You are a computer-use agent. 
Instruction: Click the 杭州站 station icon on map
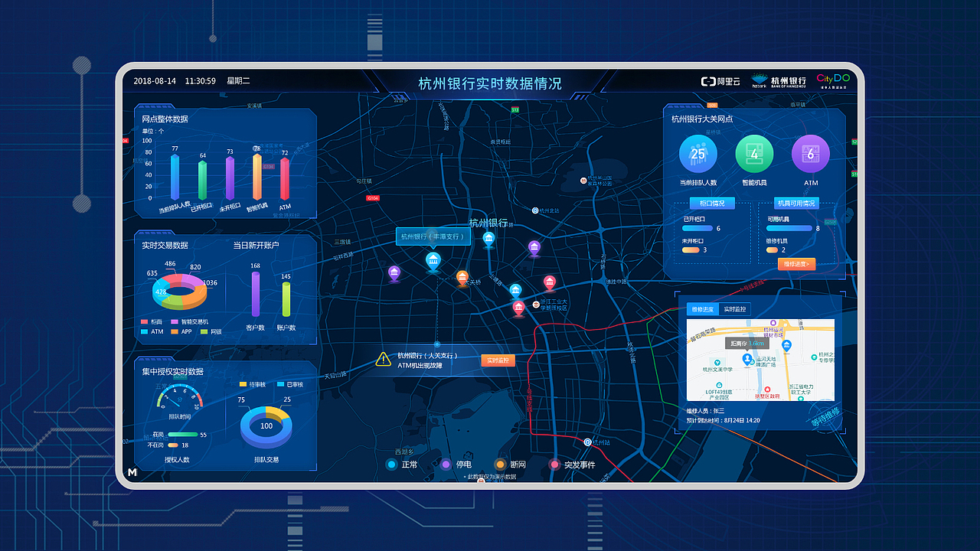pyautogui.click(x=587, y=442)
